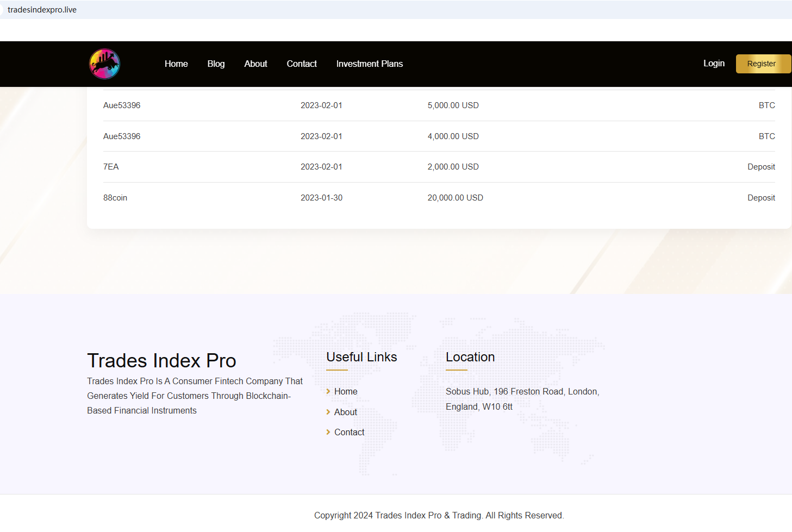792x532 pixels.
Task: Click the Login link
Action: coord(714,64)
